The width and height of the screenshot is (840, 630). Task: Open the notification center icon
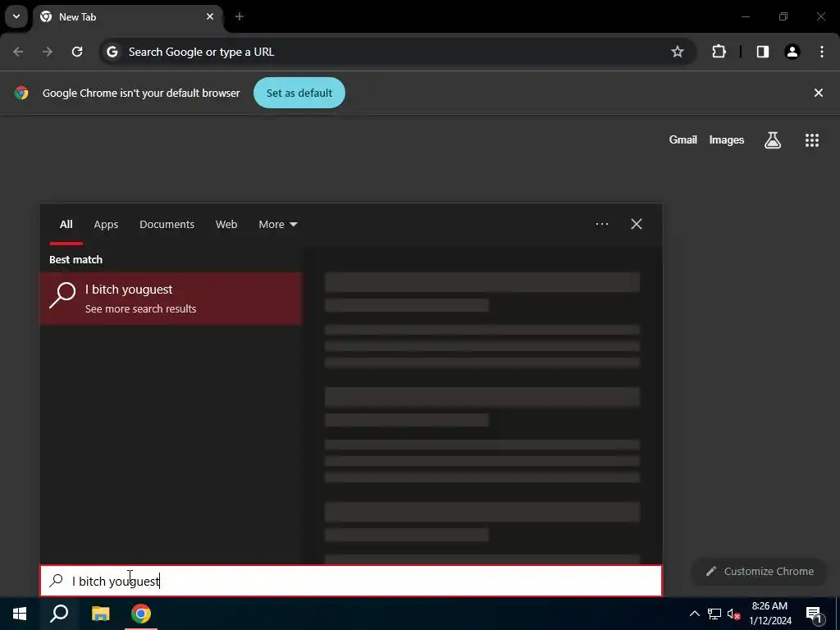coord(814,614)
